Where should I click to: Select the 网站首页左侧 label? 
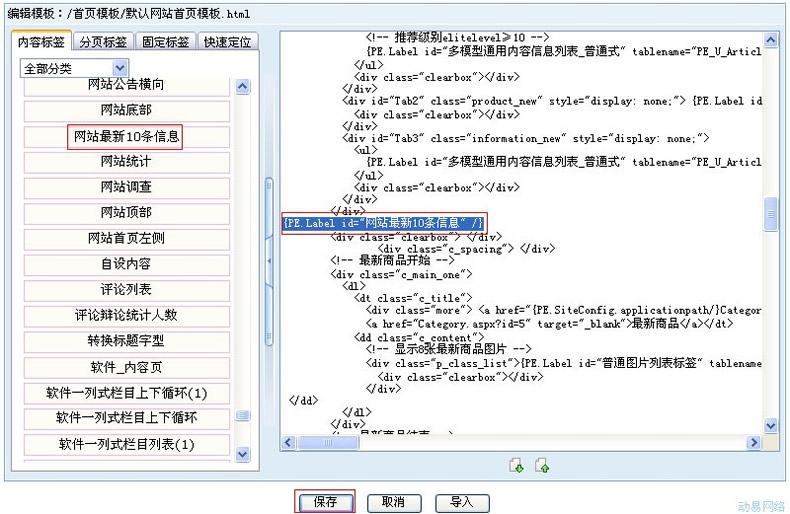pos(126,238)
